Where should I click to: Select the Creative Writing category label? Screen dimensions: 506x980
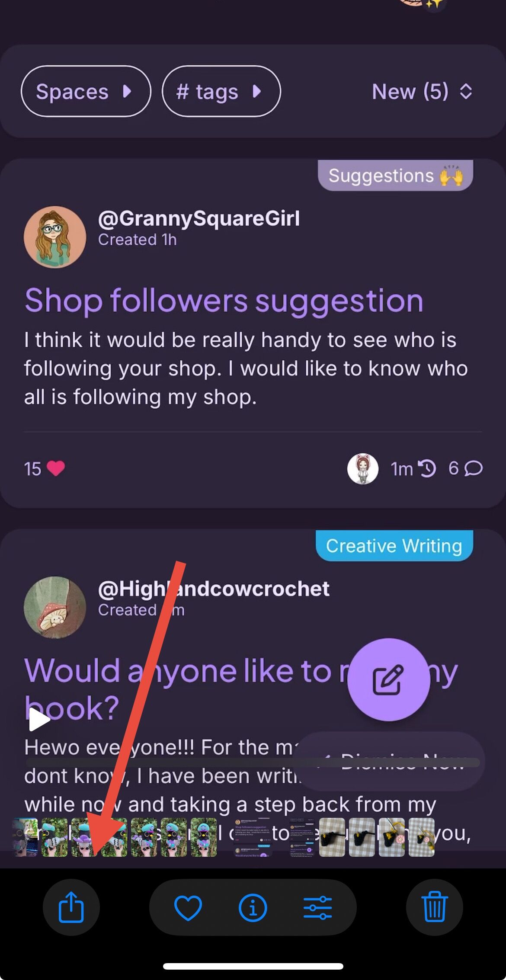click(x=394, y=546)
